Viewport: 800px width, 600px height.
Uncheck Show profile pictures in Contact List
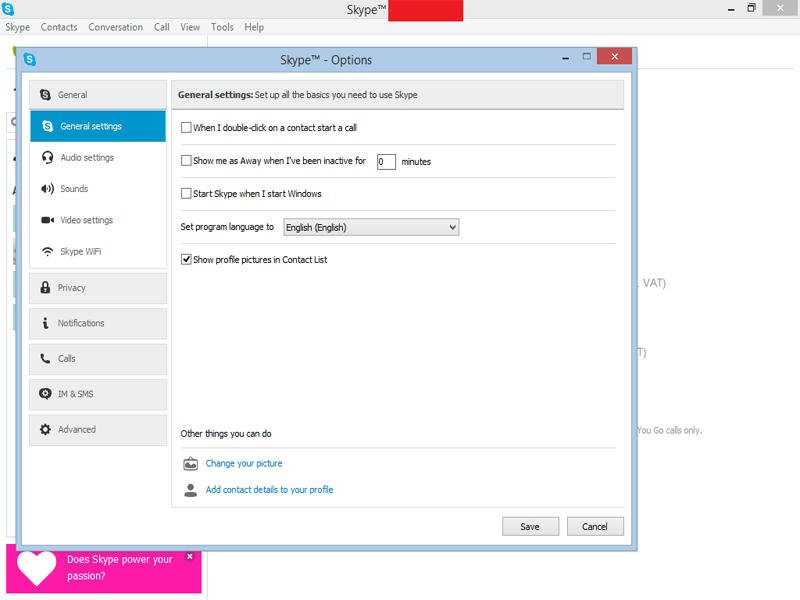tap(186, 260)
